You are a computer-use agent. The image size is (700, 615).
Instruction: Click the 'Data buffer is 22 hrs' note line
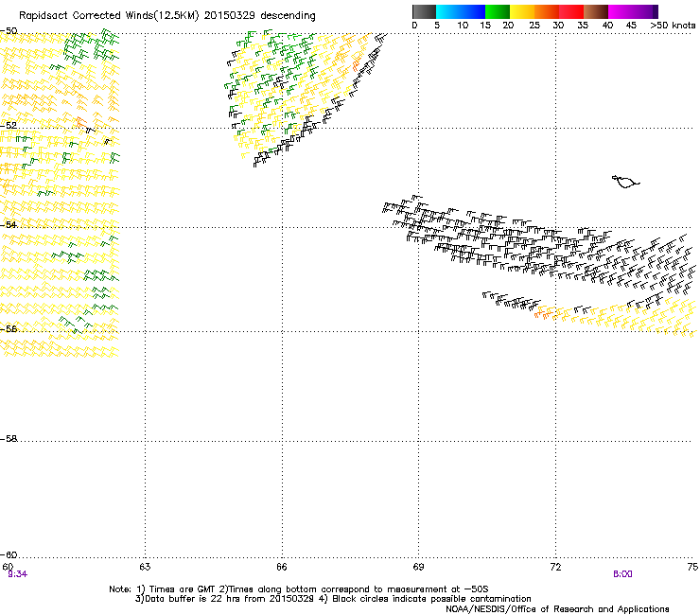coord(333,599)
